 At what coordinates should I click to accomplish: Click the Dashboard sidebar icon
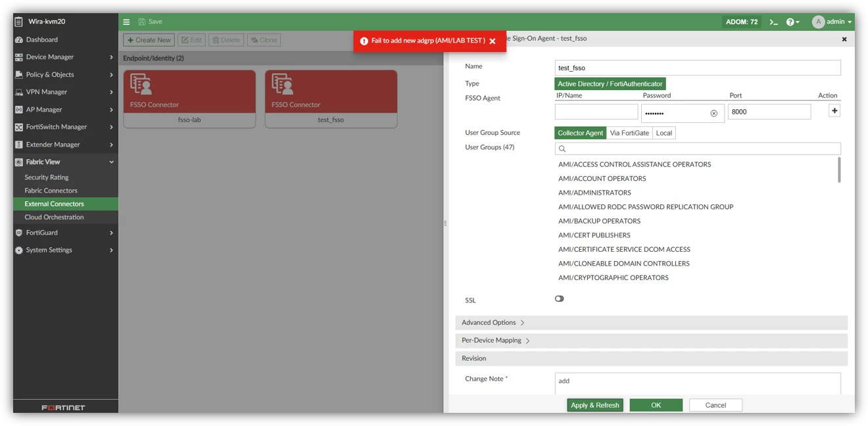coord(19,40)
